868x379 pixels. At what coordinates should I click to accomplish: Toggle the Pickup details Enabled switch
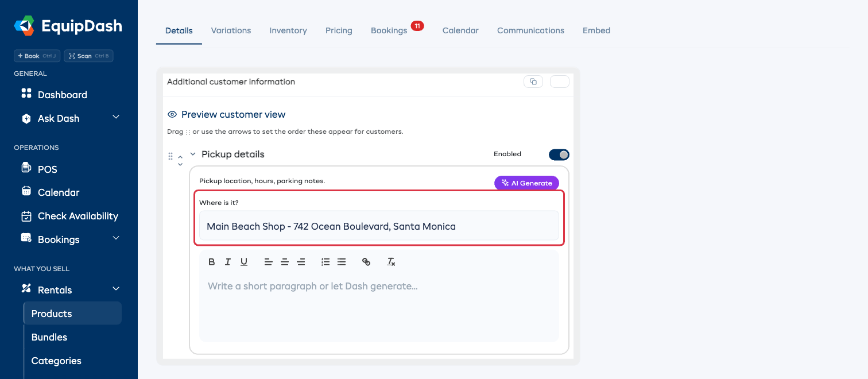pos(559,154)
